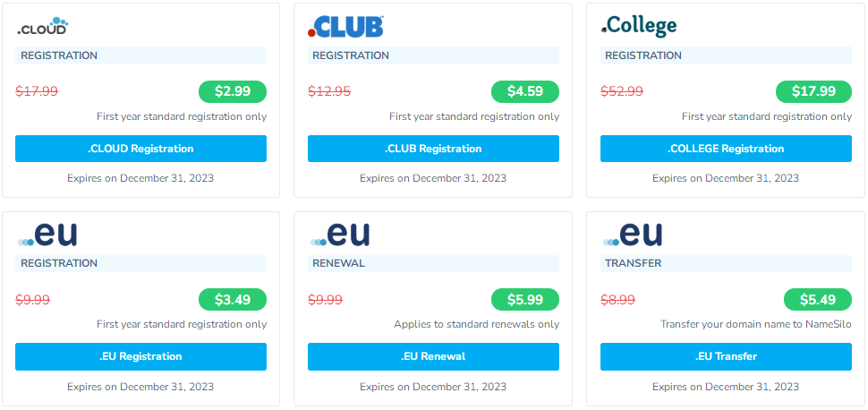Click the $5.99 renewal price badge
868x410 pixels.
(x=525, y=299)
